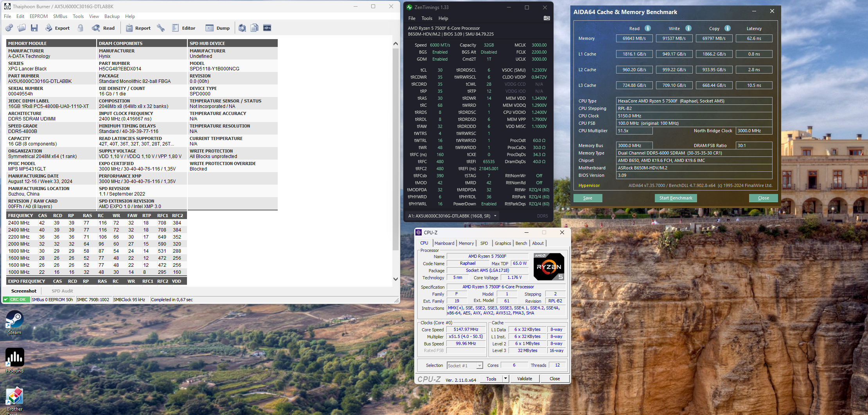Click the Thaiphoon Burner vertical scrollbar thumb
Image resolution: width=868 pixels, height=415 pixels.
click(395, 149)
